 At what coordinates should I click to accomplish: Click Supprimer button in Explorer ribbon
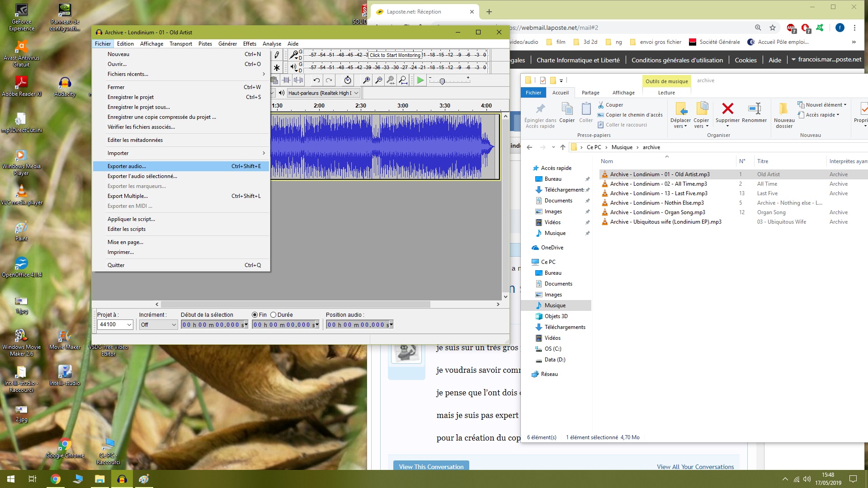pyautogui.click(x=727, y=113)
